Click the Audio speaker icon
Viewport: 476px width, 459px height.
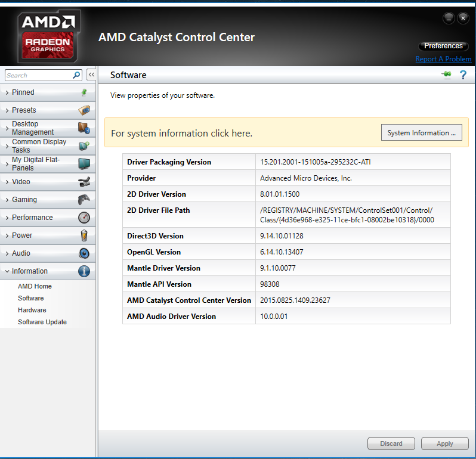(84, 253)
